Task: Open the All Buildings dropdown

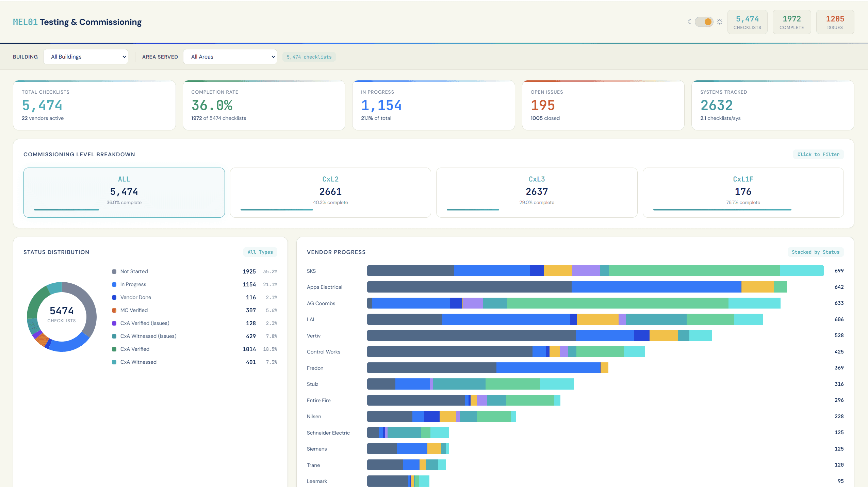Action: pyautogui.click(x=86, y=57)
